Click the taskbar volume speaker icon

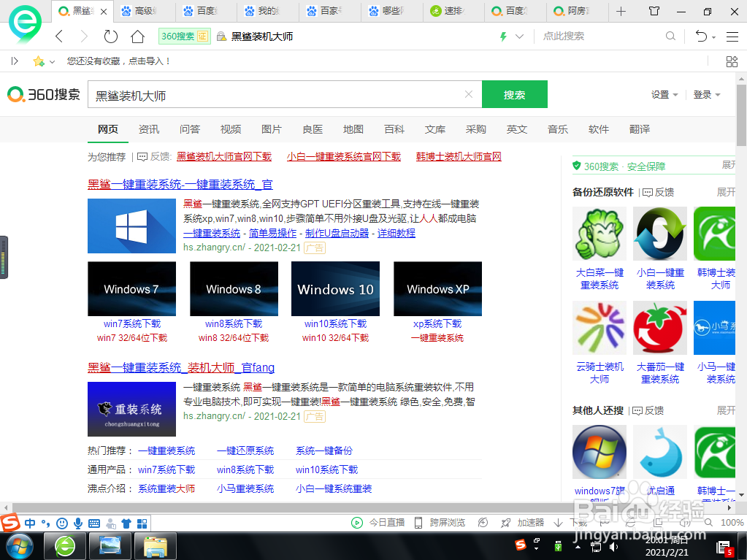click(613, 547)
